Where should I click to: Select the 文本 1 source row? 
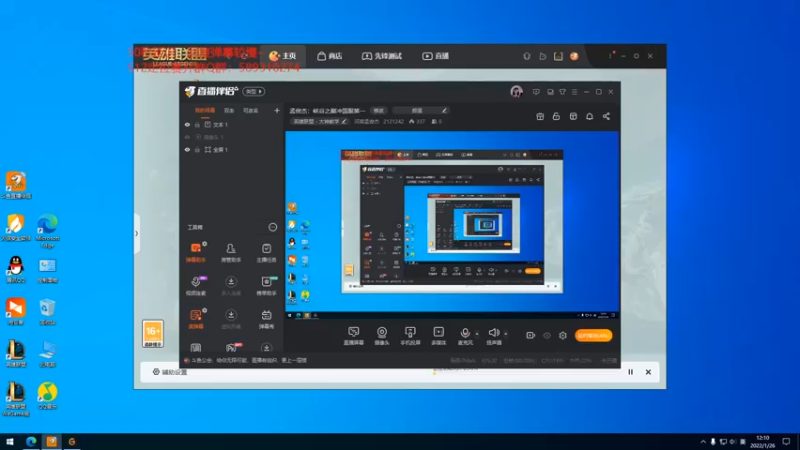tap(232, 124)
